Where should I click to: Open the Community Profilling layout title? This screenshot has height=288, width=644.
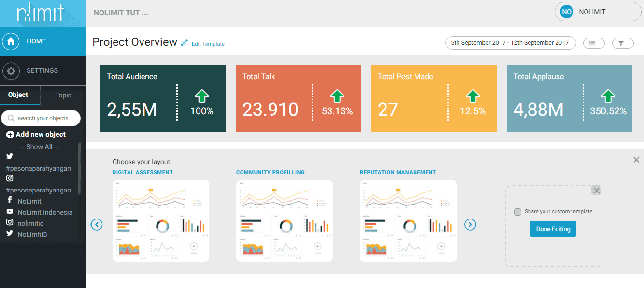(x=271, y=172)
